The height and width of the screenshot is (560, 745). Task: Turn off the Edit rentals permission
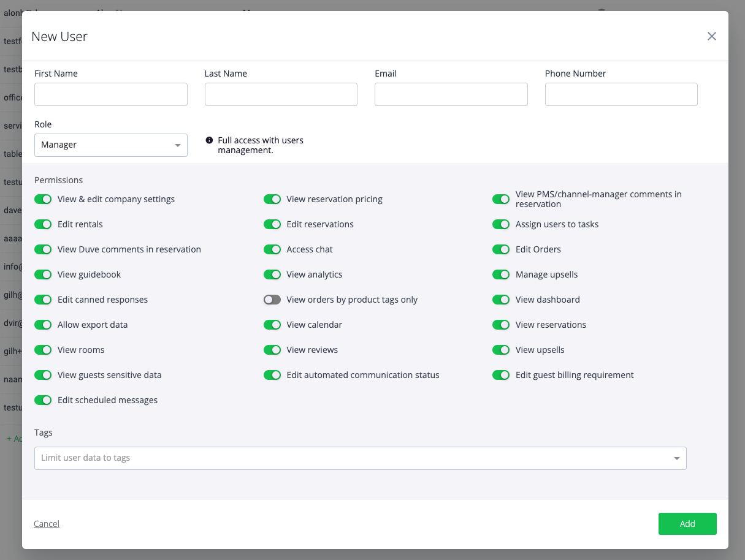(43, 224)
